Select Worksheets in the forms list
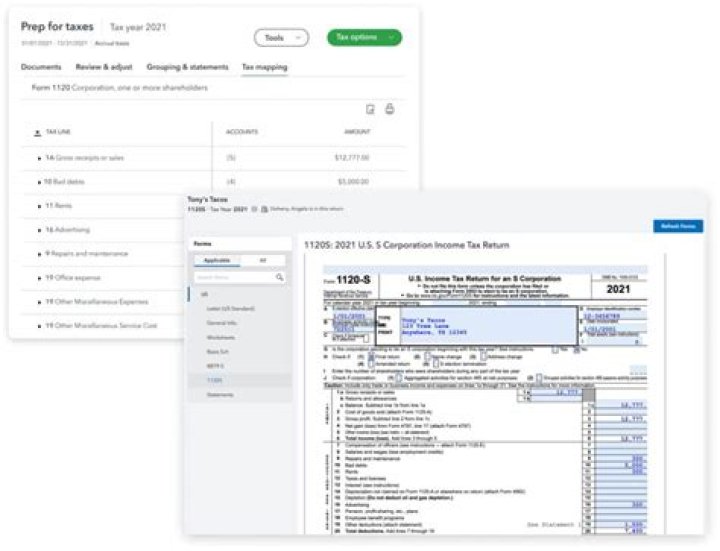 click(x=222, y=338)
